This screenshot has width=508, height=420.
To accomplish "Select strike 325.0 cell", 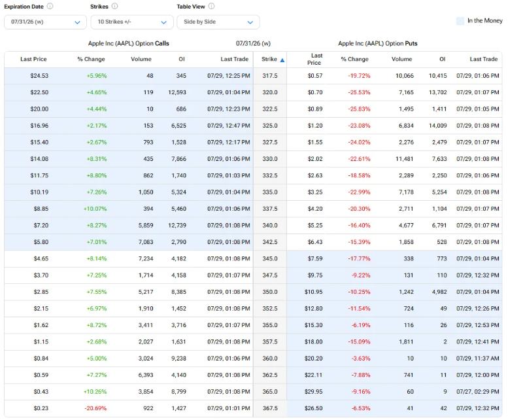I will click(x=270, y=126).
